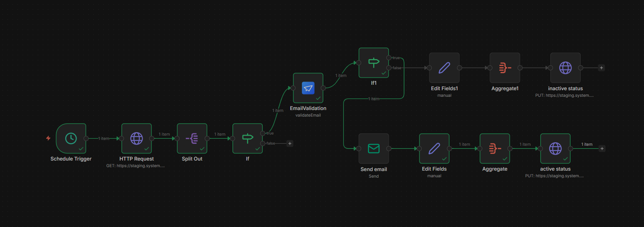This screenshot has height=227, width=644.
Task: Click the Edit Fields pencil node
Action: coord(434,148)
